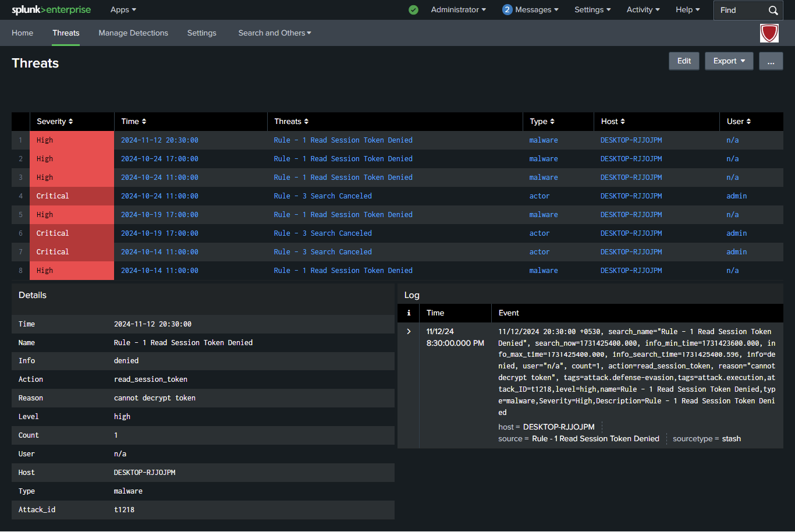Click sourcetype value stash in log
The height and width of the screenshot is (532, 795).
(x=732, y=439)
